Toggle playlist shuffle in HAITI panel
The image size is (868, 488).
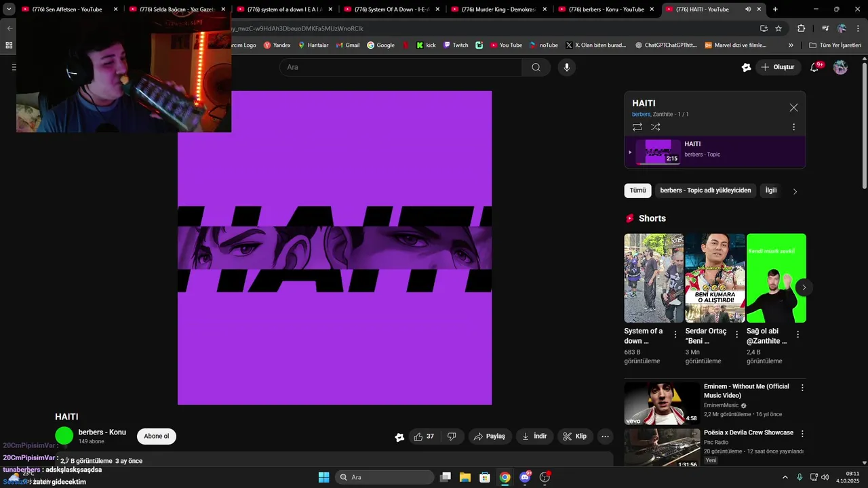point(656,127)
